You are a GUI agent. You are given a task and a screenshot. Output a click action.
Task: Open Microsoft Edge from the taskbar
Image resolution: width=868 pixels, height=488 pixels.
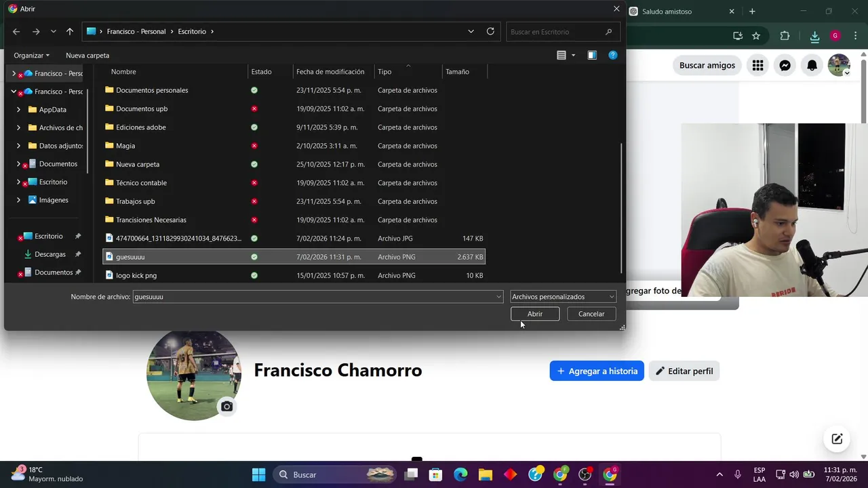(460, 474)
